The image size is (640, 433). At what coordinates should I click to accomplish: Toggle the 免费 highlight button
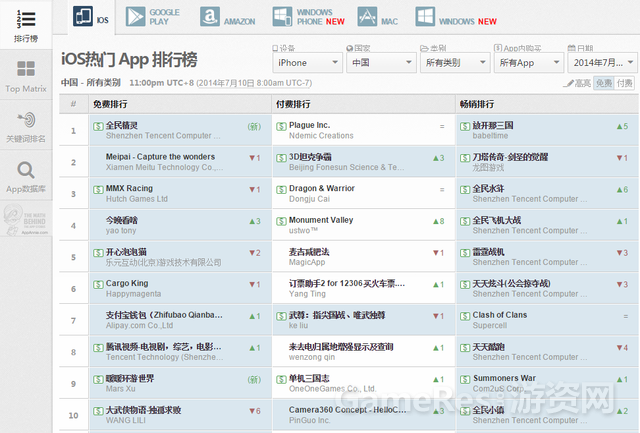click(x=604, y=83)
